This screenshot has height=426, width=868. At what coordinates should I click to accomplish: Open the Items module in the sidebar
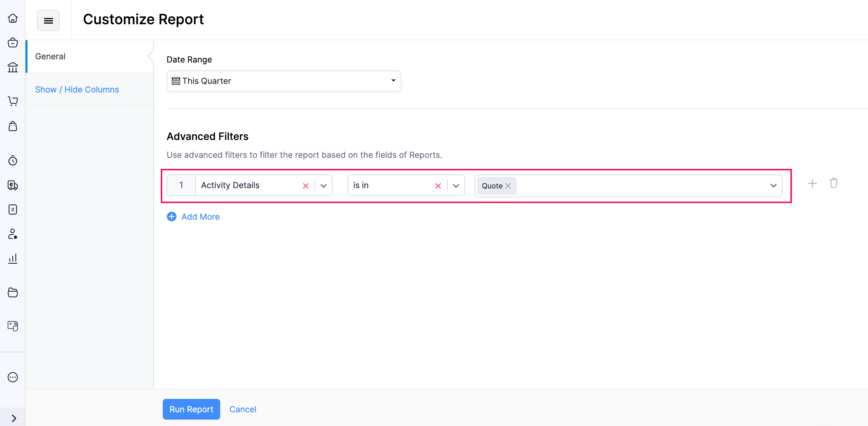pos(13,43)
